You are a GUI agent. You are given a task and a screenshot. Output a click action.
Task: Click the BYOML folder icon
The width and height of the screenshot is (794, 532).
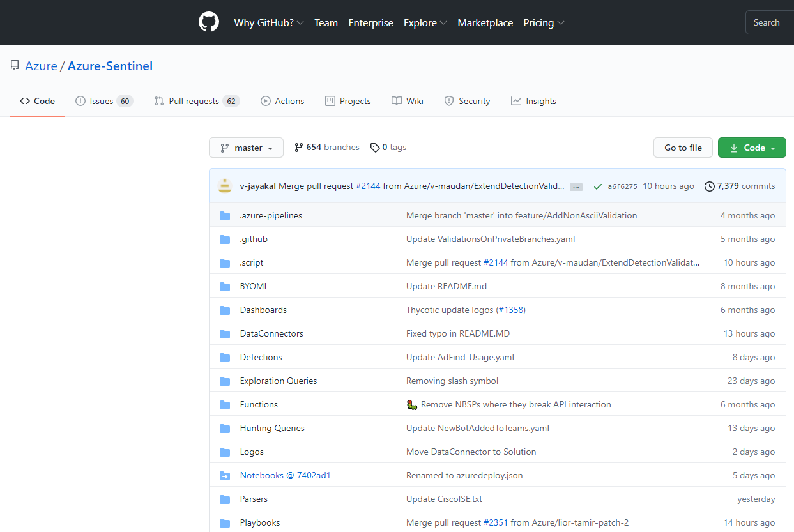pos(225,287)
